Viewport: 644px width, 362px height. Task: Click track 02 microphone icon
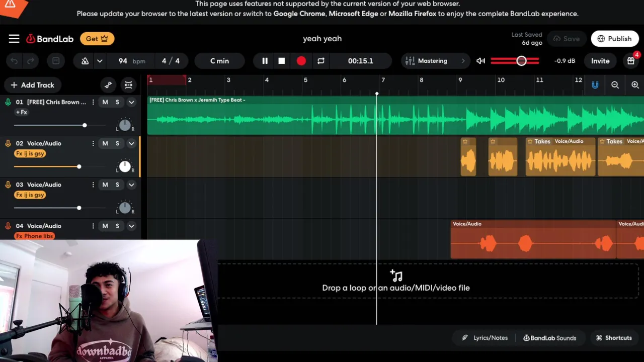[x=8, y=143]
